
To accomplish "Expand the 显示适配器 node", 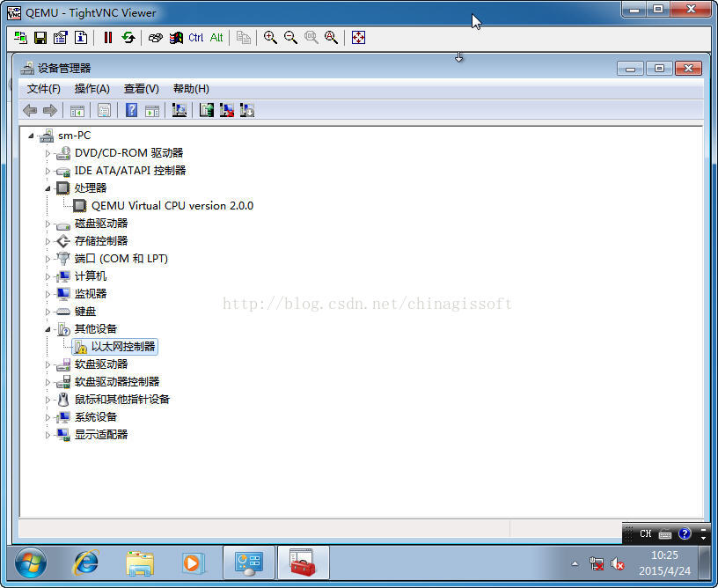I will pos(48,435).
